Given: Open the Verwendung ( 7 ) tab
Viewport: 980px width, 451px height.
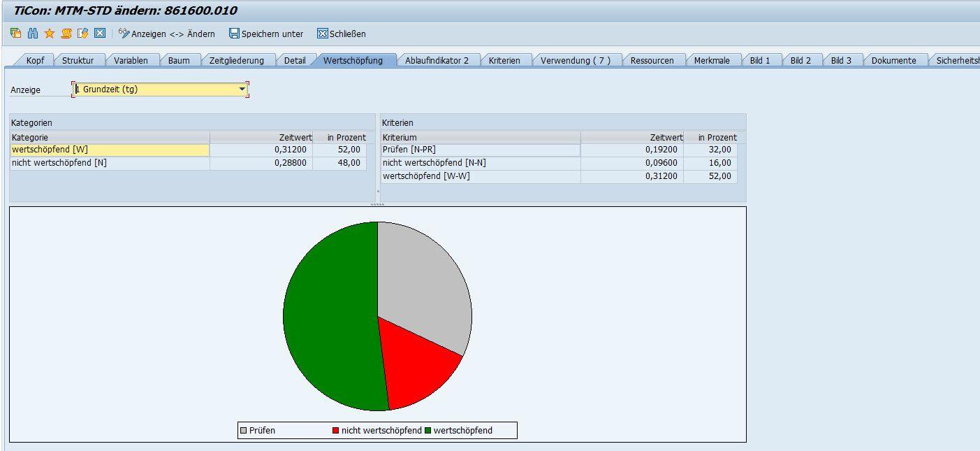Looking at the screenshot, I should (575, 60).
